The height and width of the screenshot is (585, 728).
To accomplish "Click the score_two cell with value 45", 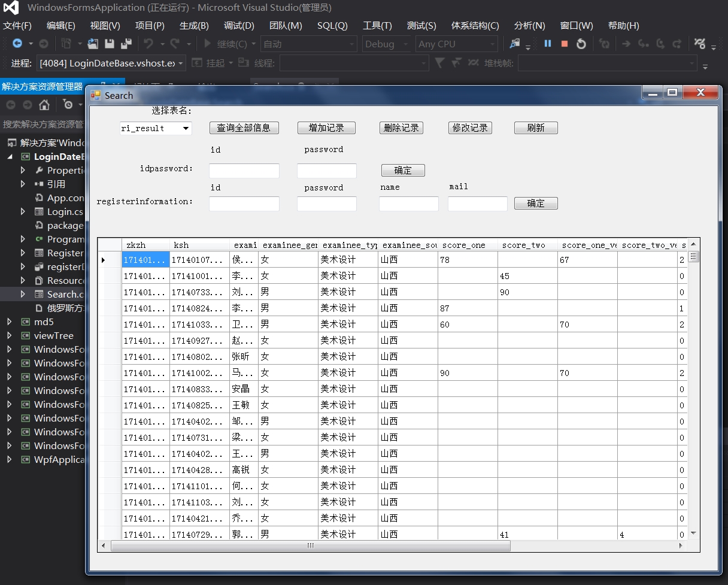I will click(x=527, y=276).
